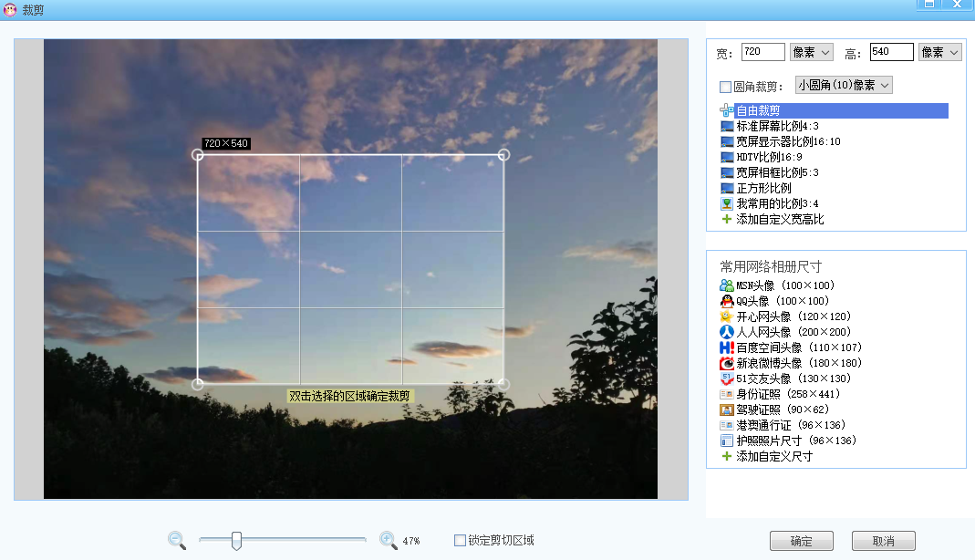Choose the 驾驶证照 90×62 icon
Screen dimensions: 975x560
727,410
